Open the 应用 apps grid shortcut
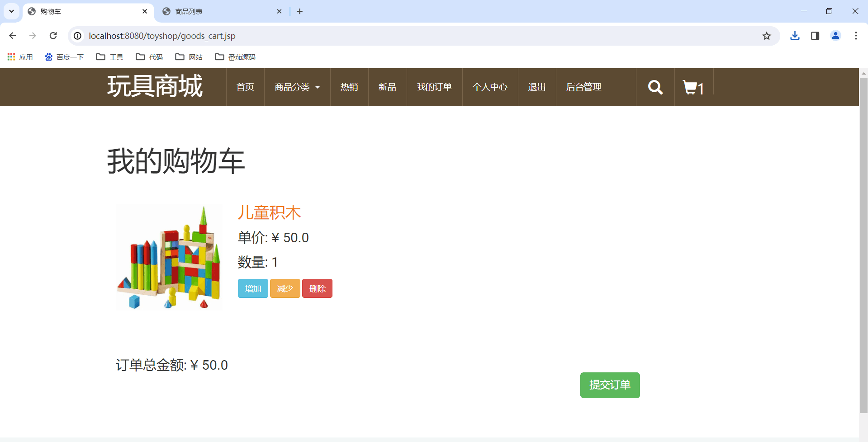 click(20, 57)
